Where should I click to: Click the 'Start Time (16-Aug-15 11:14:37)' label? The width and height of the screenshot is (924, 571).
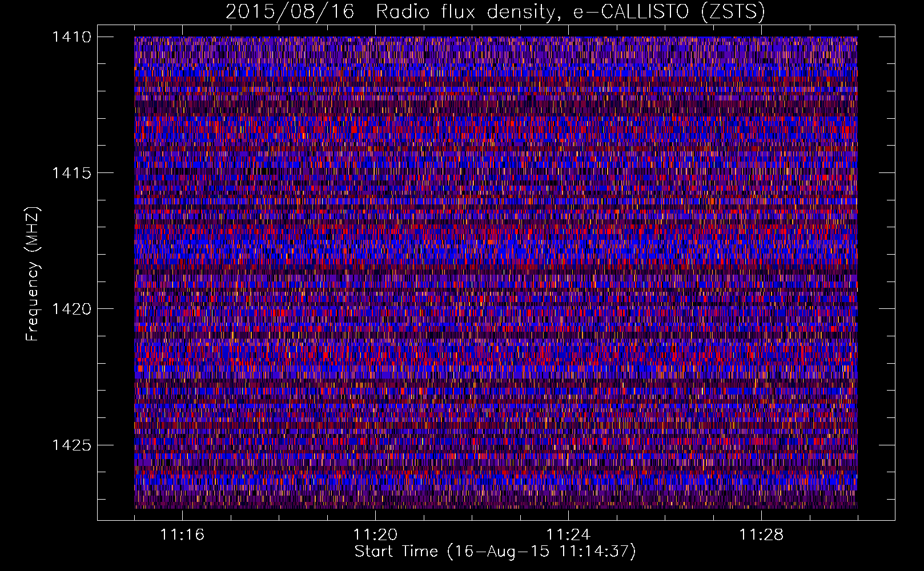coord(495,552)
